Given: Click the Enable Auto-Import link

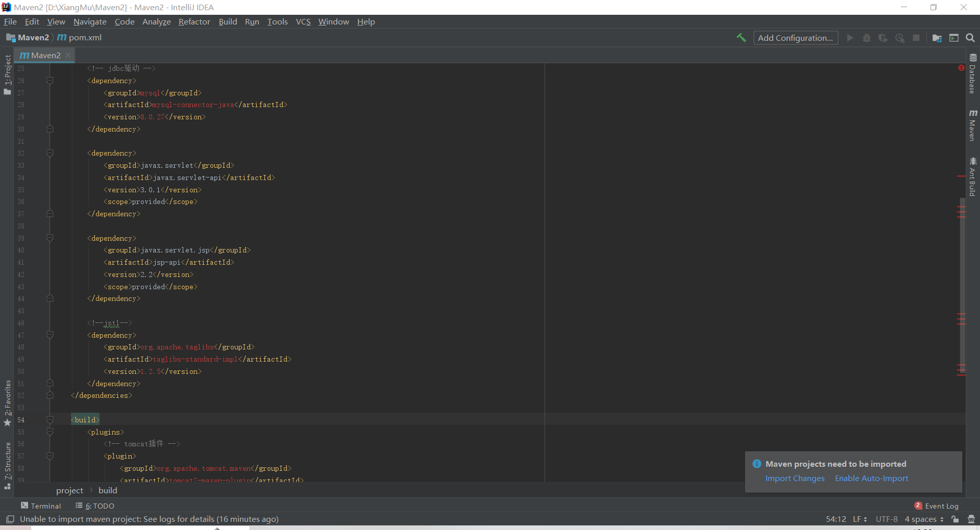Looking at the screenshot, I should point(871,478).
